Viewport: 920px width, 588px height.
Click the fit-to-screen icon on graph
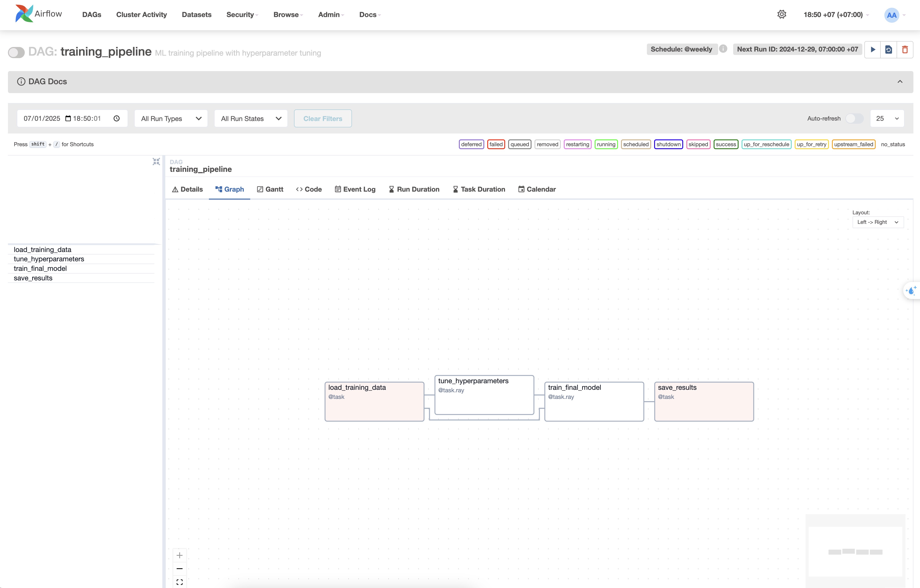coord(180,581)
